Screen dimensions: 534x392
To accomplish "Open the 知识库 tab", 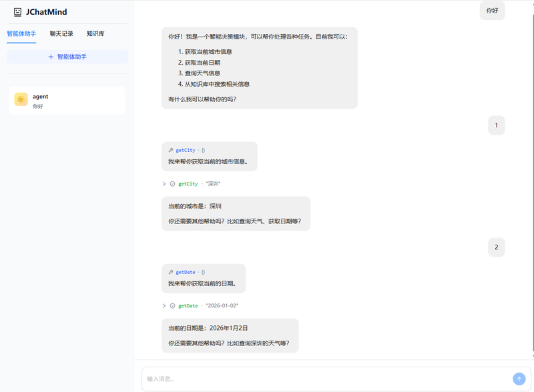I will coord(95,34).
